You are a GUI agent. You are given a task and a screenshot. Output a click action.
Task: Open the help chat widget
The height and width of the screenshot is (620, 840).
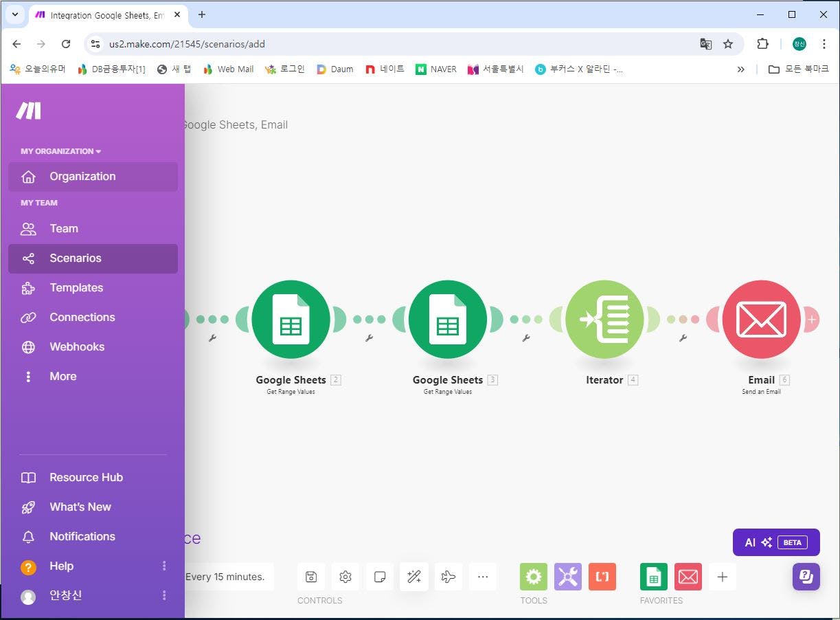point(806,577)
